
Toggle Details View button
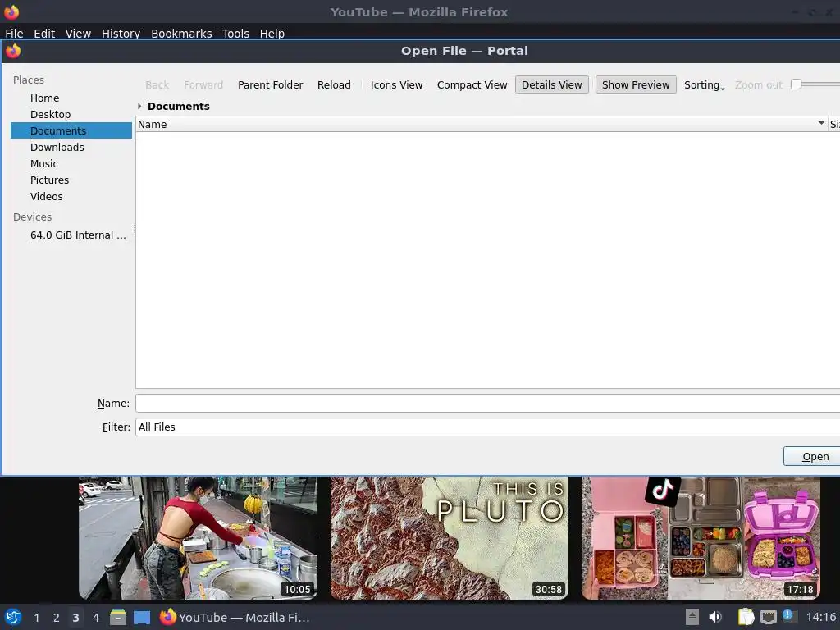(x=552, y=84)
